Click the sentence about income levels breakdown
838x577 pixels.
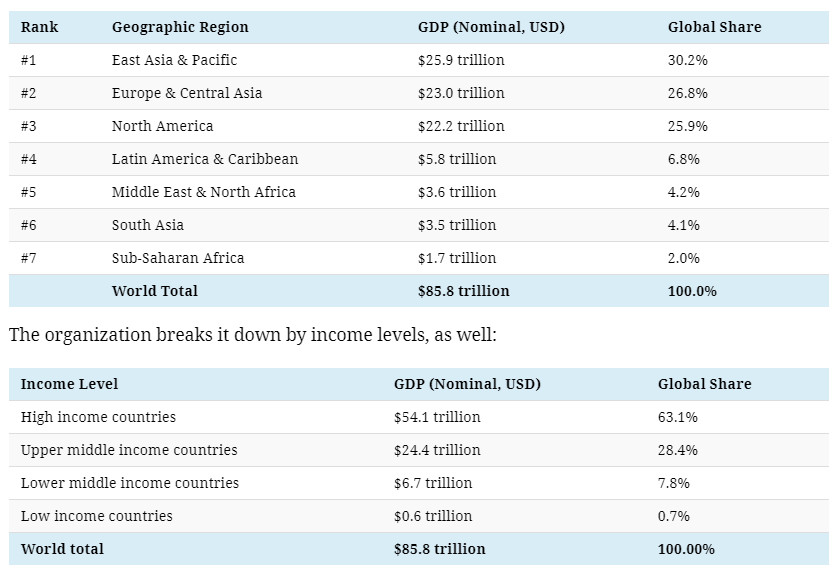pyautogui.click(x=253, y=335)
